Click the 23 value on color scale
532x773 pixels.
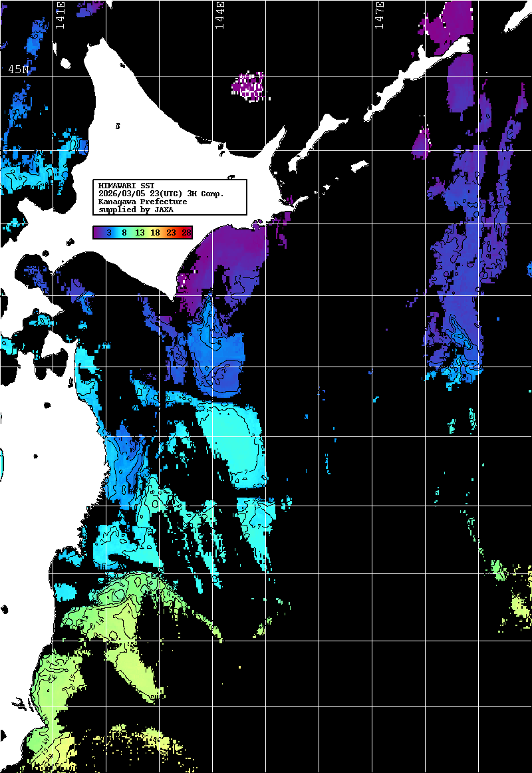[x=171, y=233]
